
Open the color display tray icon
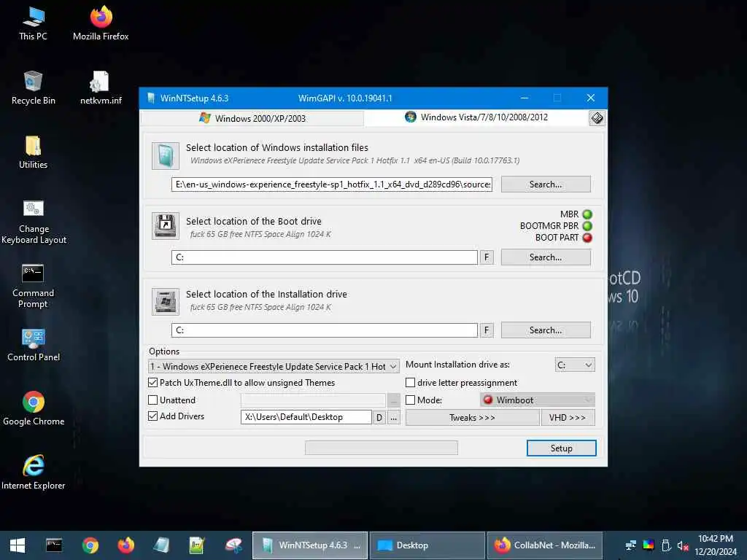(649, 545)
